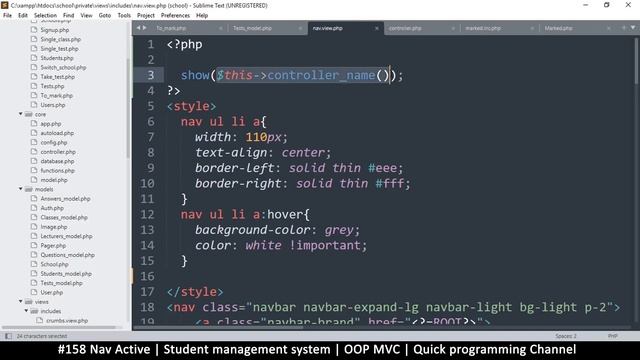Collapse the views folder

pyautogui.click(x=21, y=301)
